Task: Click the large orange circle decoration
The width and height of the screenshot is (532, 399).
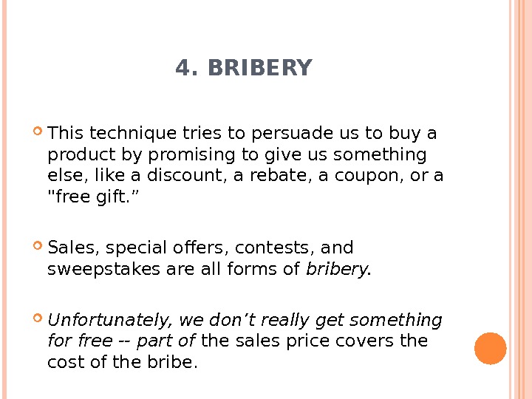Action: pos(490,349)
